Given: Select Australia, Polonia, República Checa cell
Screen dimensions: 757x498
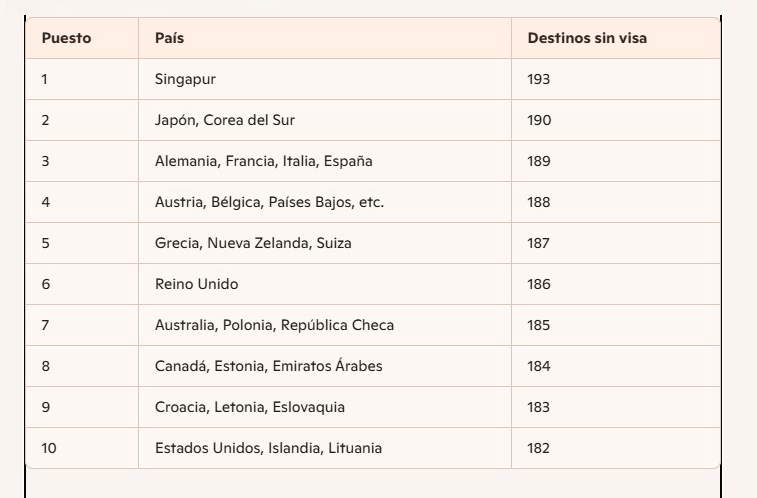Looking at the screenshot, I should click(325, 325).
